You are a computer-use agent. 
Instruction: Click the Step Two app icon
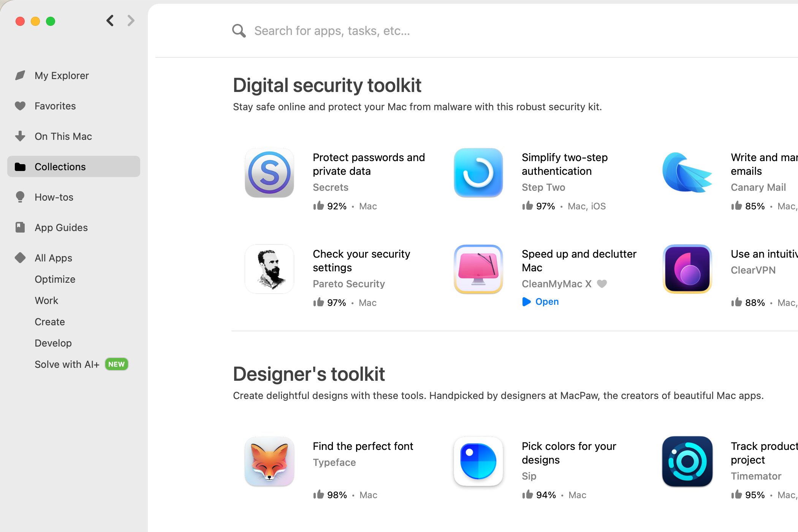click(478, 172)
